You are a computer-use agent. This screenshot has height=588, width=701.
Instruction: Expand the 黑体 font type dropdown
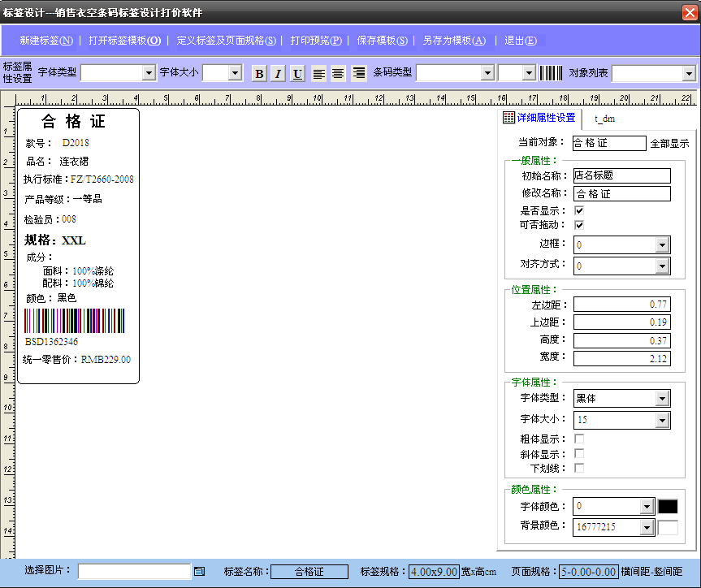662,399
